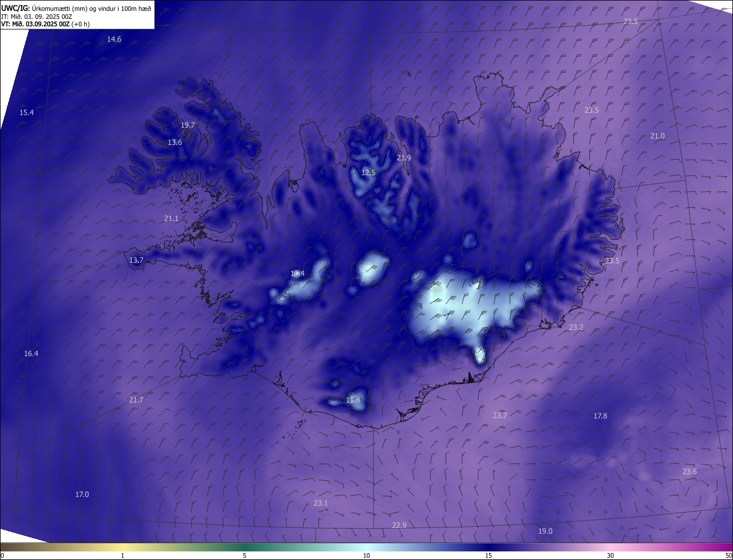Image resolution: width=733 pixels, height=560 pixels.
Task: Click the colorbar tick labeled 15
Action: click(x=488, y=555)
